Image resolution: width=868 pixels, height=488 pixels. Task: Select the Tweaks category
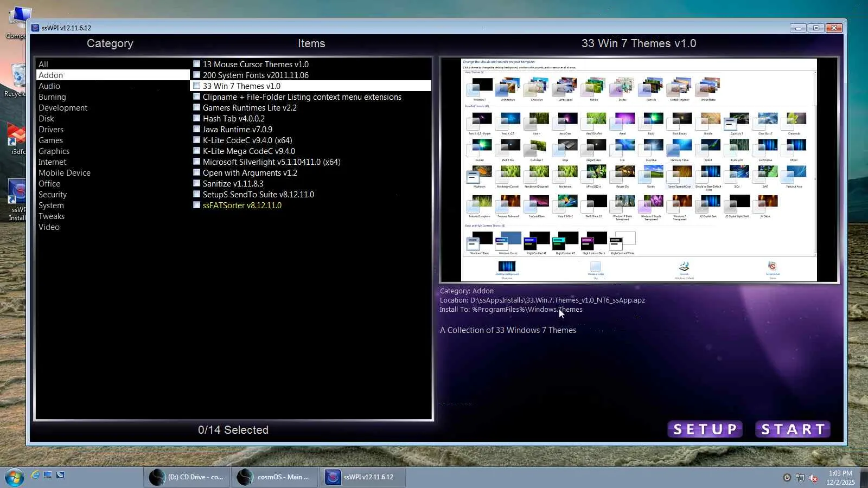click(x=113, y=216)
